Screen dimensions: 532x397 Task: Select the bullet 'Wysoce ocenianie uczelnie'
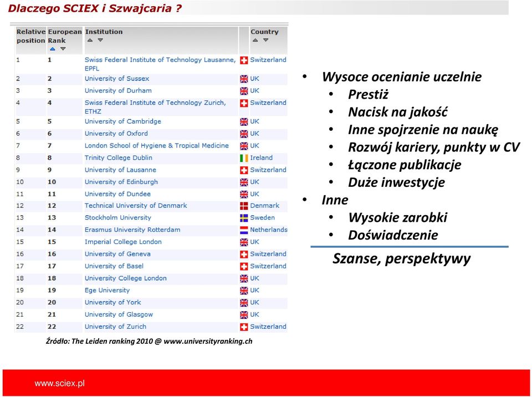point(402,77)
